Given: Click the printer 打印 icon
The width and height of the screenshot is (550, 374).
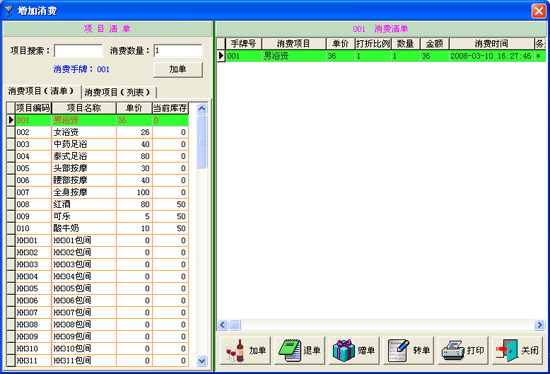Looking at the screenshot, I should pyautogui.click(x=453, y=350).
